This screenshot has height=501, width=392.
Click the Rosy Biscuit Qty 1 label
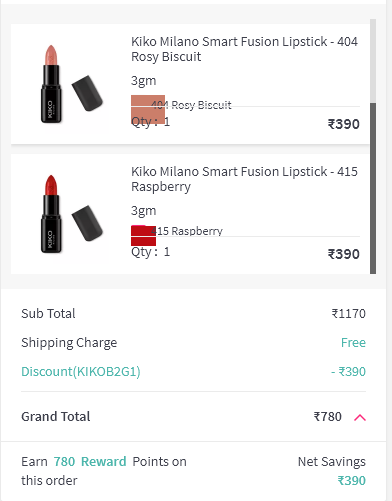tap(150, 122)
